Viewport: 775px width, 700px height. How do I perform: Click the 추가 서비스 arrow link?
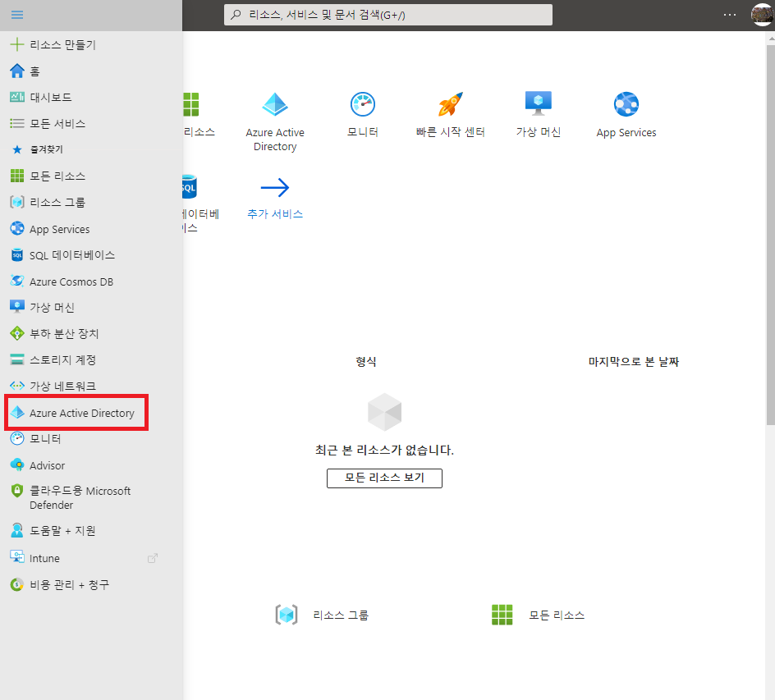pos(275,199)
